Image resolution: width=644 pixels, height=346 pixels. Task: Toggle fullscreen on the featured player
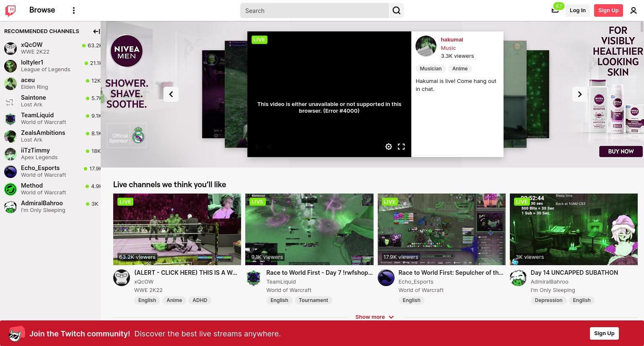[x=401, y=147]
